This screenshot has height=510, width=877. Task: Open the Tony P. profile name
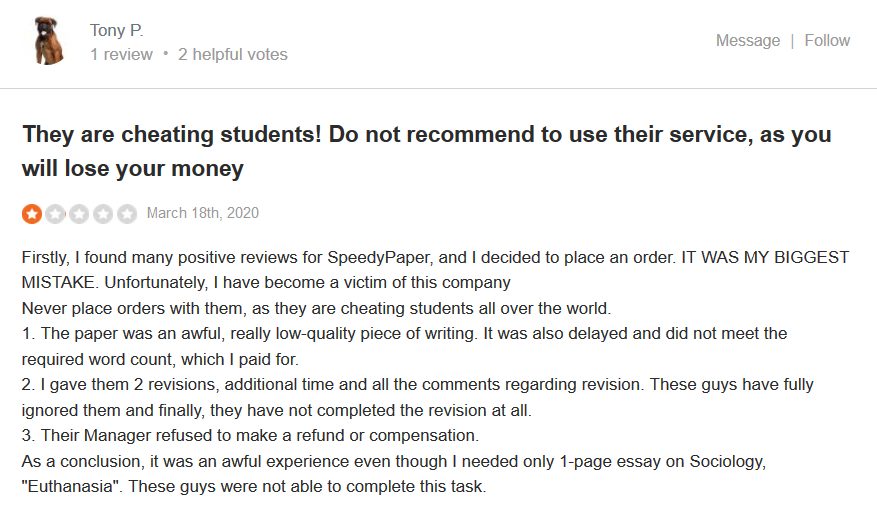(116, 30)
